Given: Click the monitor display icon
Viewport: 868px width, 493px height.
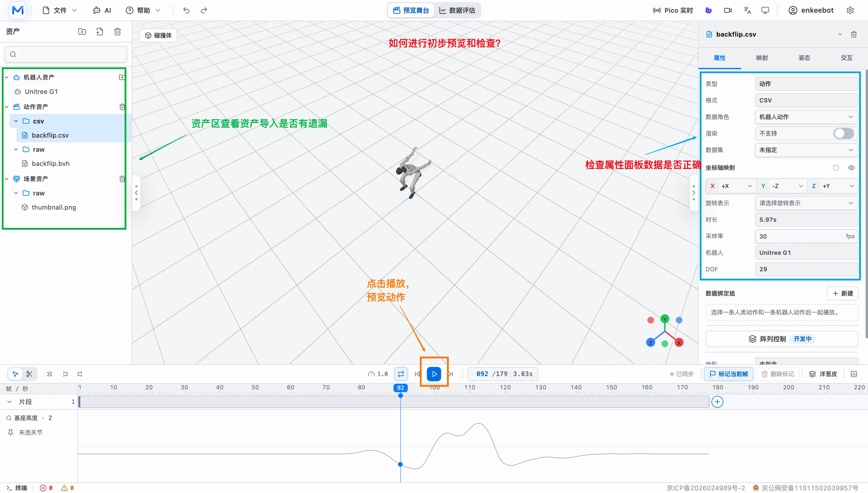Looking at the screenshot, I should [x=765, y=11].
